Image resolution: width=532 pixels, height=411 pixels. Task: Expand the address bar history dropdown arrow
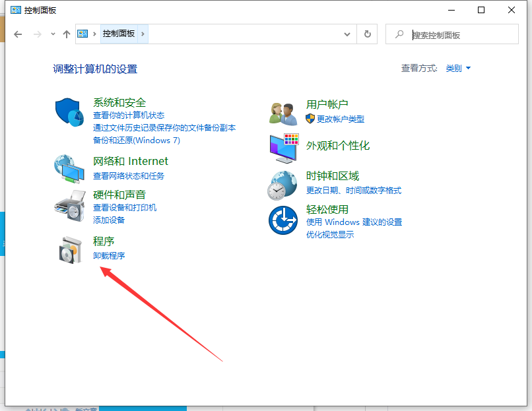coord(347,34)
